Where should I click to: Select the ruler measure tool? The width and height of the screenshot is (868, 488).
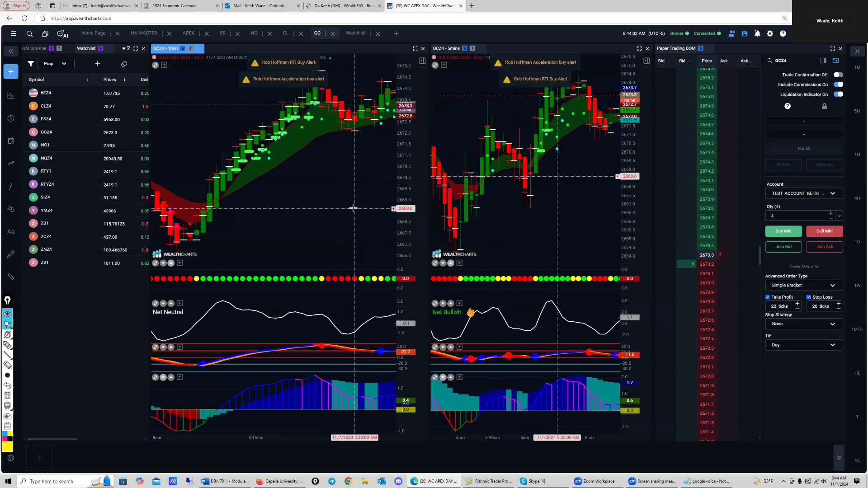11,277
